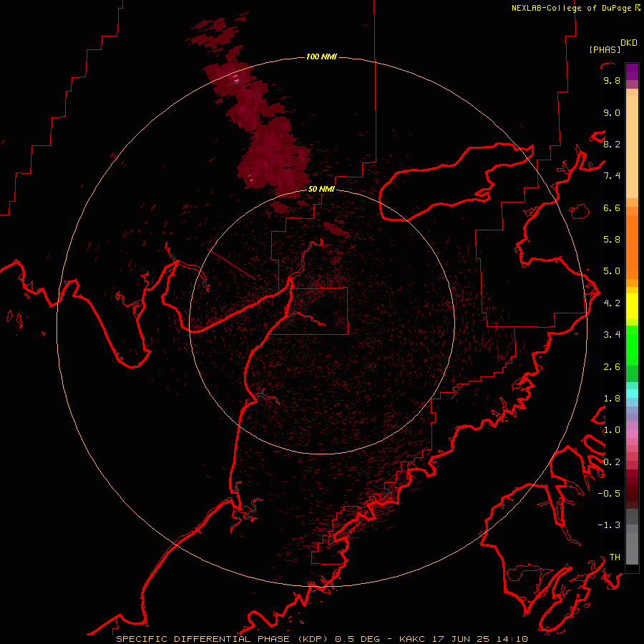Click the bright green band of the color bar

[632, 346]
